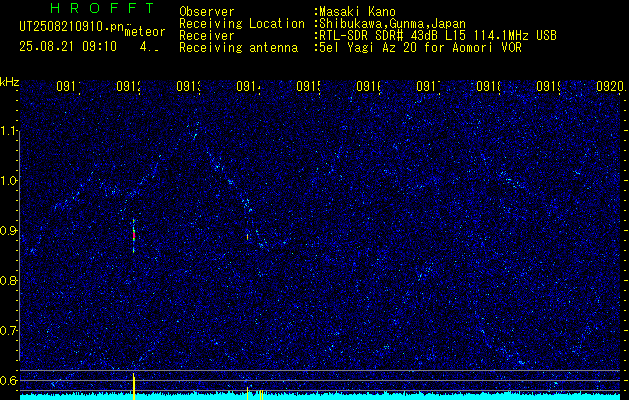Click the 1.0 kHz frequency label
This screenshot has height=400, width=629.
[8, 180]
